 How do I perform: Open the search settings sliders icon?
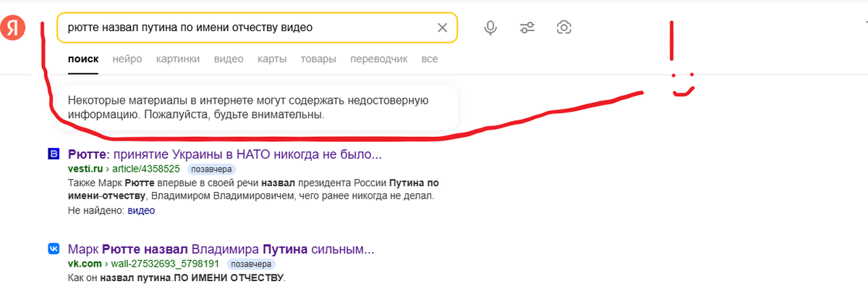coord(527,28)
